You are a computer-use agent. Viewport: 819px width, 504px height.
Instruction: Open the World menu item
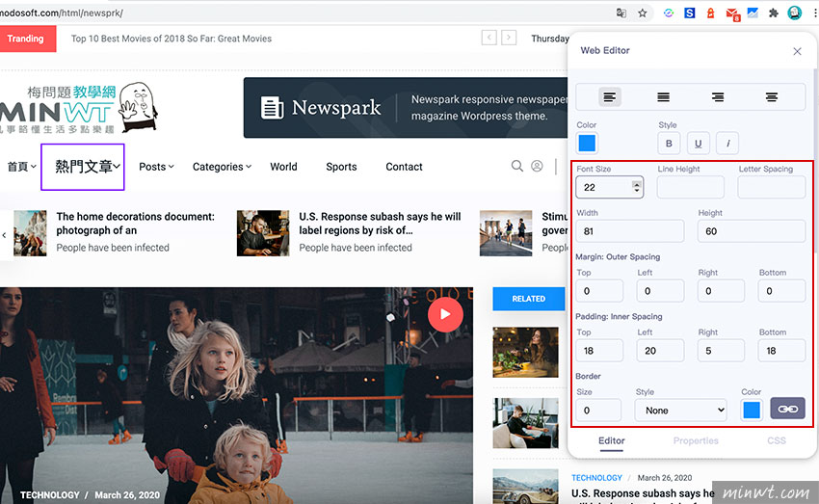[283, 167]
